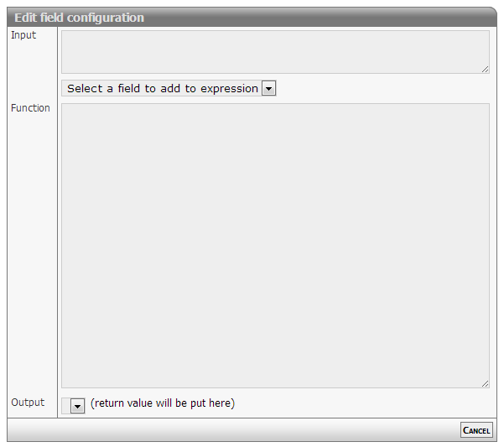Click inside the Input text area
Screen dimensions: 504x447
[274, 52]
